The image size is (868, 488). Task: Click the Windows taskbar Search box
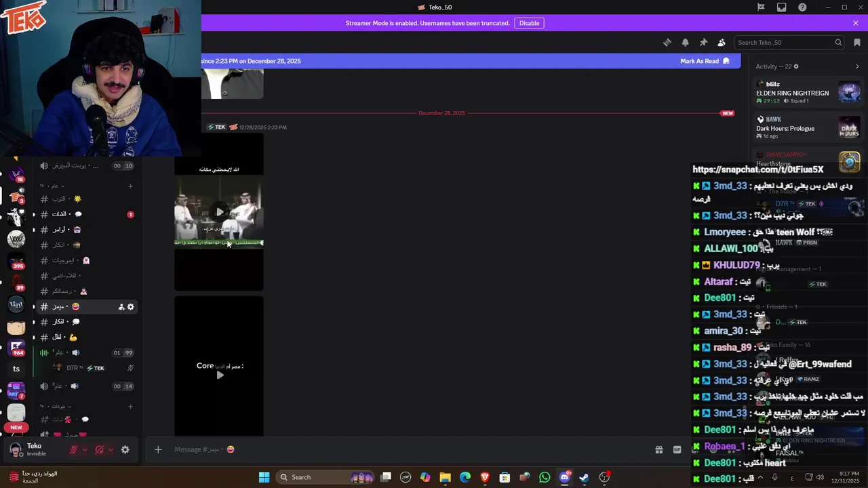click(325, 477)
